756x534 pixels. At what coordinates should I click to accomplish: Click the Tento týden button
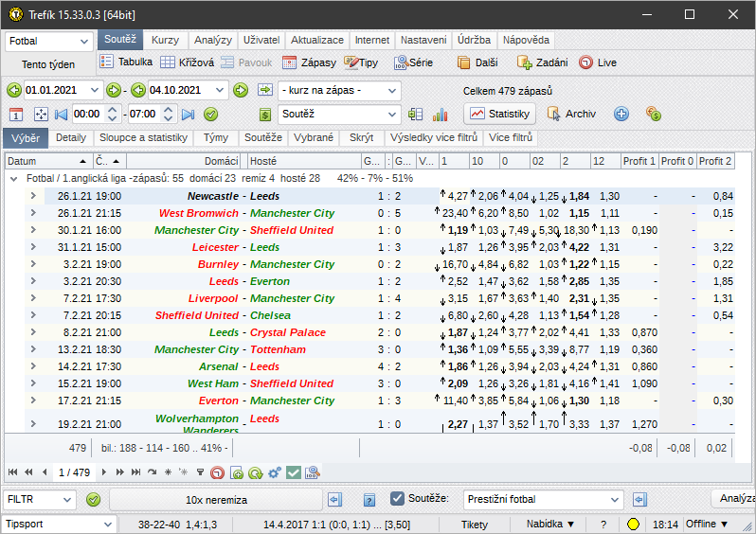[x=48, y=64]
